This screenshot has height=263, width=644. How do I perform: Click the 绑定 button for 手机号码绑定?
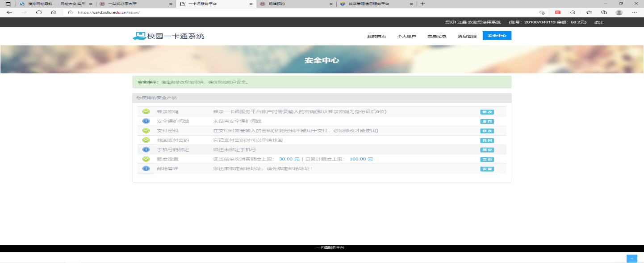(487, 150)
